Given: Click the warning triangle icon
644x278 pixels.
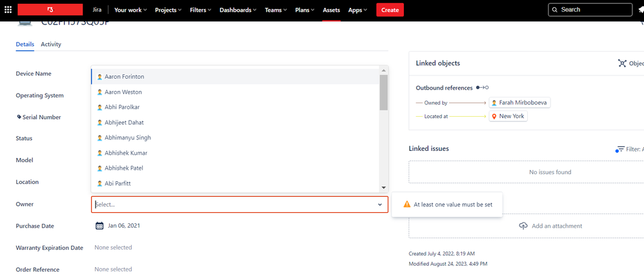Looking at the screenshot, I should pos(407,204).
